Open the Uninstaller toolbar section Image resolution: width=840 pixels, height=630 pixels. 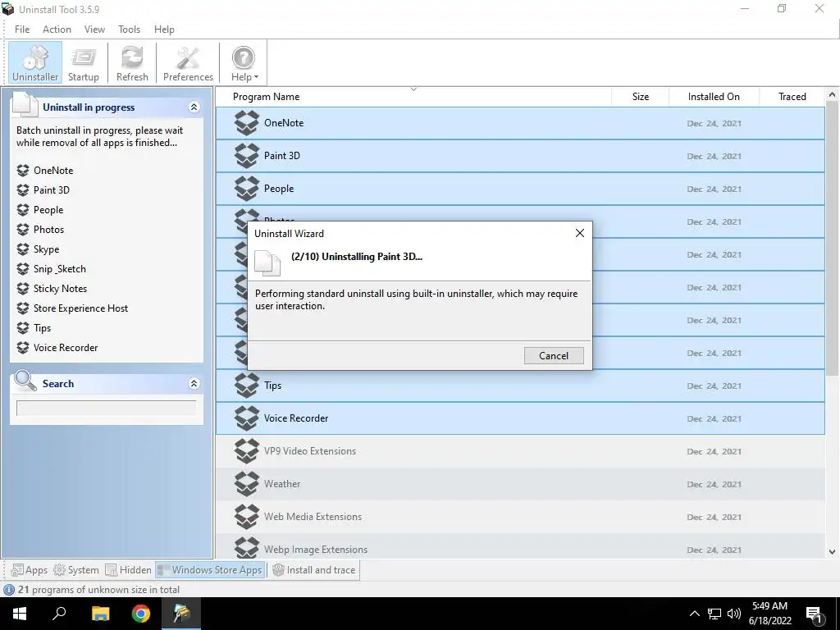point(35,62)
